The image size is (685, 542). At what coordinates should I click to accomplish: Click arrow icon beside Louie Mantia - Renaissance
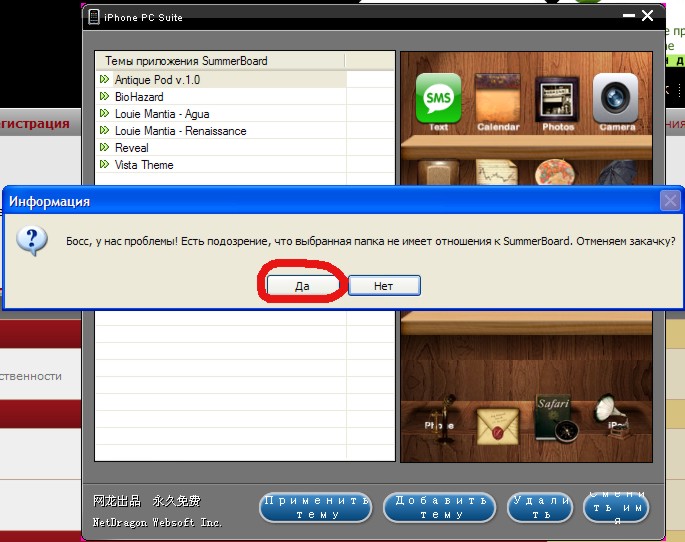point(104,130)
